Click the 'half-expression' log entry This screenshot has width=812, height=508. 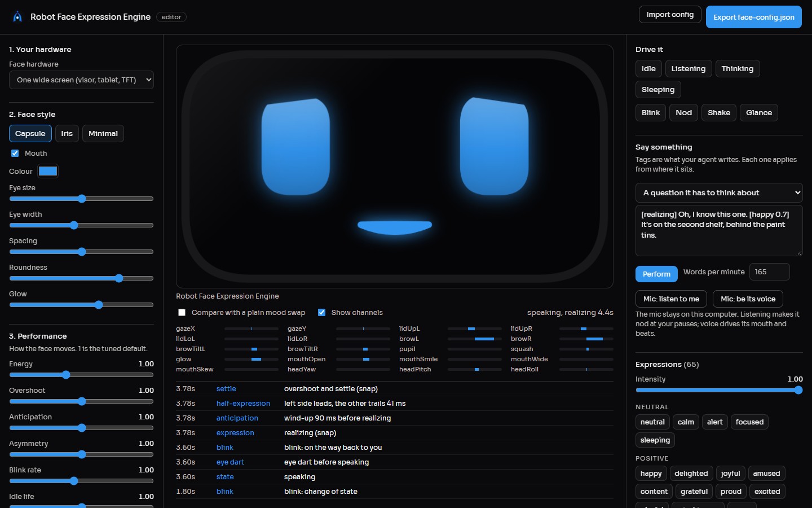(x=243, y=404)
